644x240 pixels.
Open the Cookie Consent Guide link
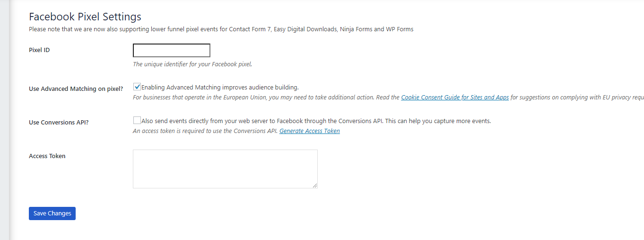(455, 98)
